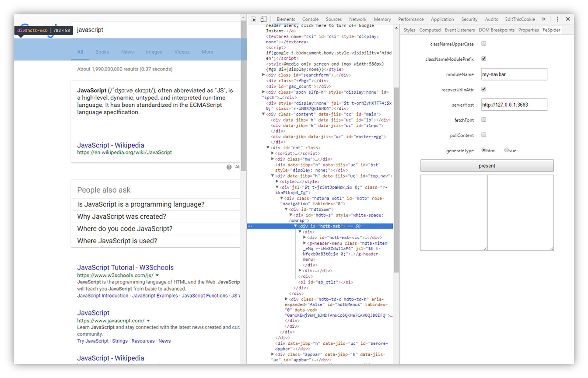Click the present button
Image resolution: width=588 pixels, height=378 pixels.
pos(487,166)
